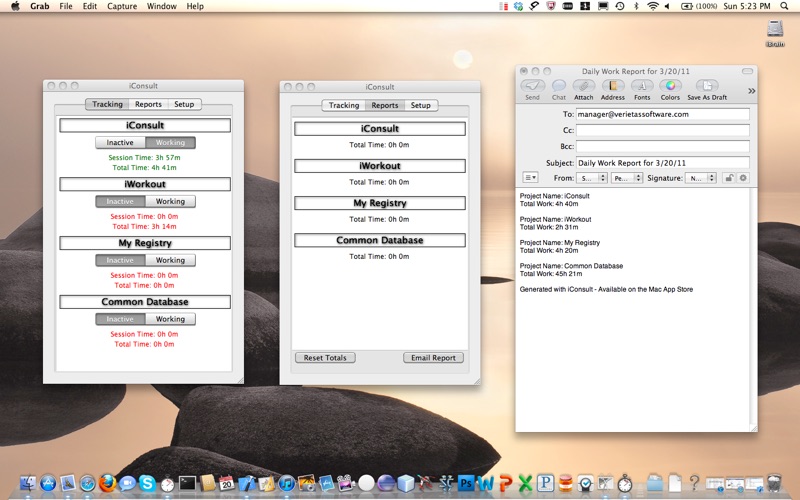
Task: Set Common Database project to Inactive
Action: (120, 319)
